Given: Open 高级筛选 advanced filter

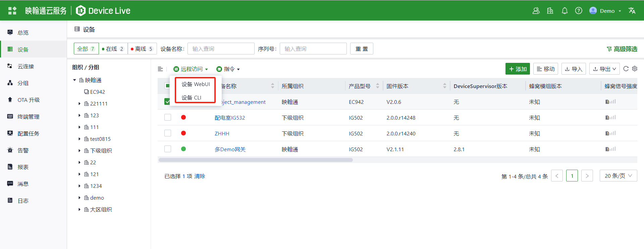Looking at the screenshot, I should click(622, 49).
